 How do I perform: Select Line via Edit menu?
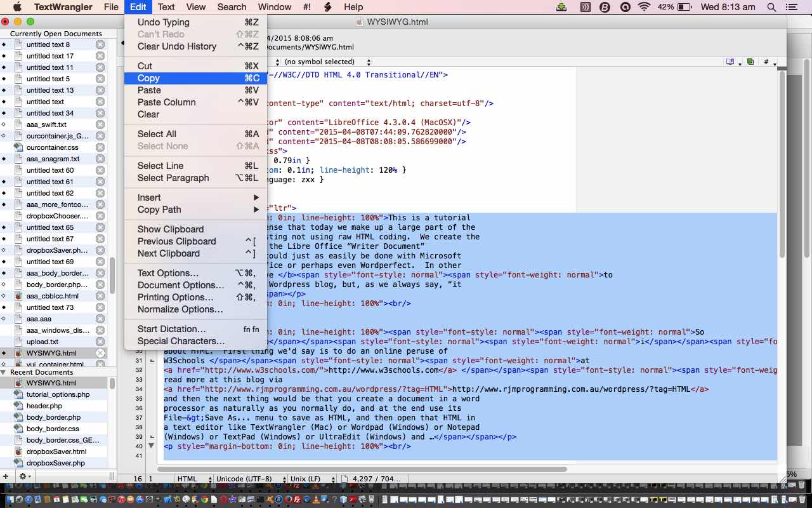tap(195, 166)
